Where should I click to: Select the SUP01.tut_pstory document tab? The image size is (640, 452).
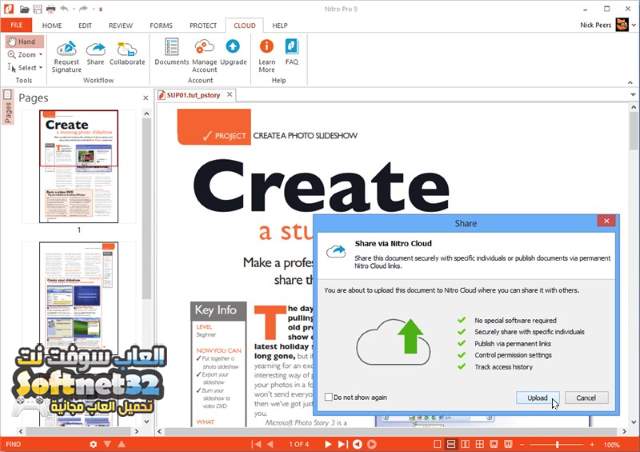coord(193,95)
